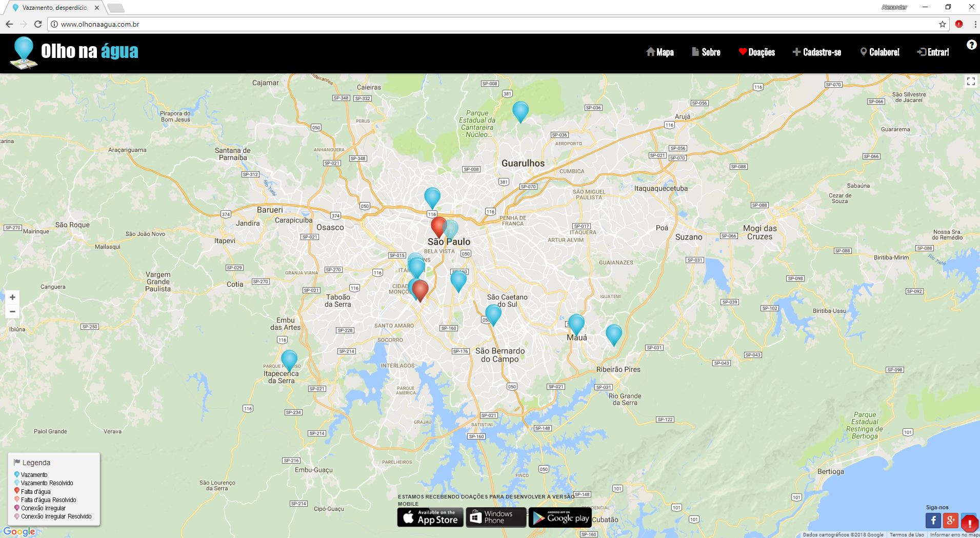Viewport: 980px width, 538px height.
Task: Click the blue marker above route 116 north of São Paulo
Action: (x=432, y=198)
